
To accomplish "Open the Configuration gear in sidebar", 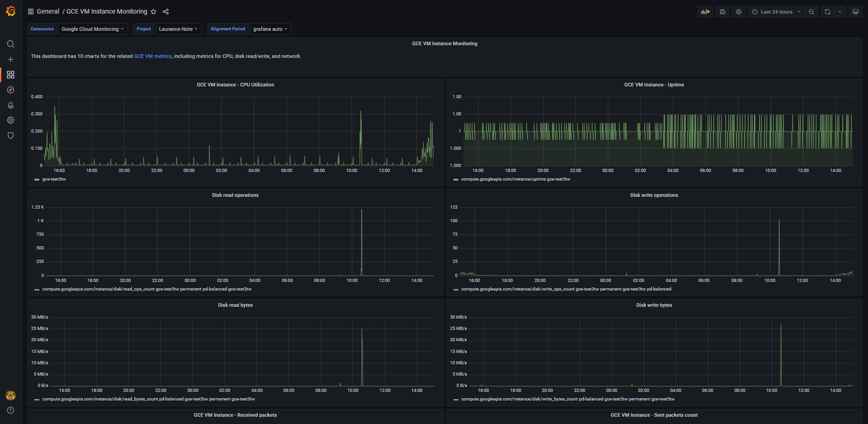I will tap(10, 120).
